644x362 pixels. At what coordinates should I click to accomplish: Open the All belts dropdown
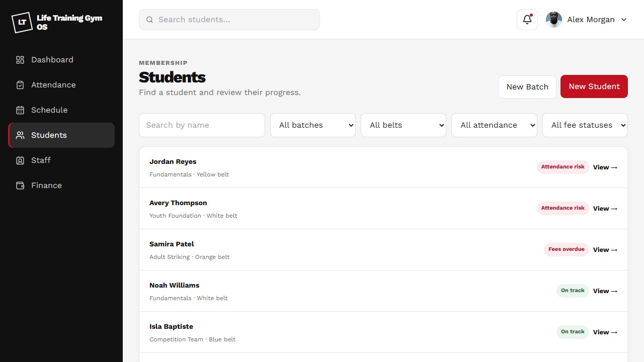404,125
